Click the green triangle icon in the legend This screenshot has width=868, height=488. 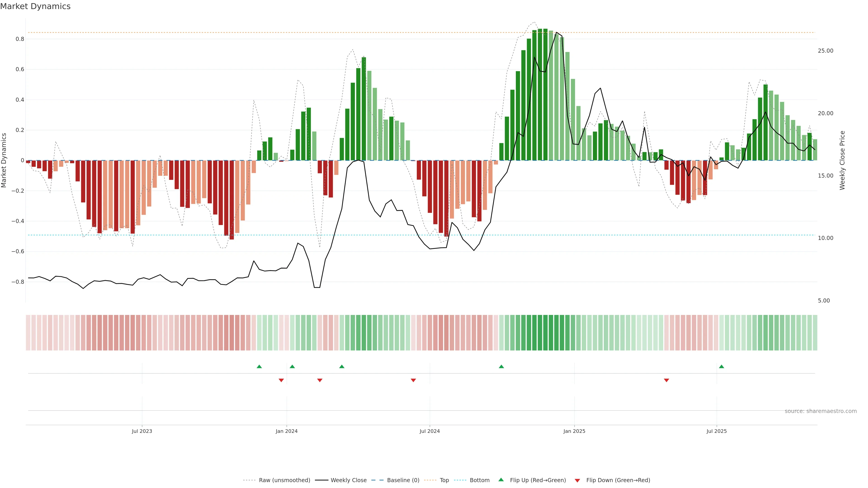[x=501, y=480]
